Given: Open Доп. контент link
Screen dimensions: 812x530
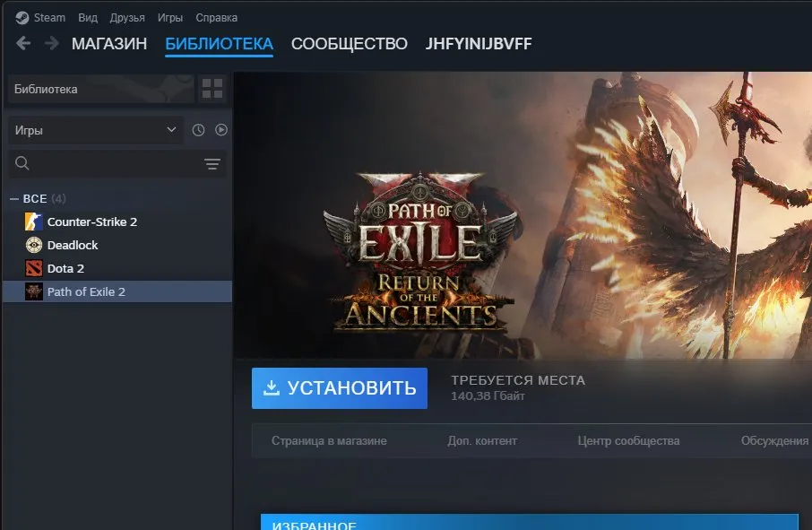Looking at the screenshot, I should click(482, 441).
